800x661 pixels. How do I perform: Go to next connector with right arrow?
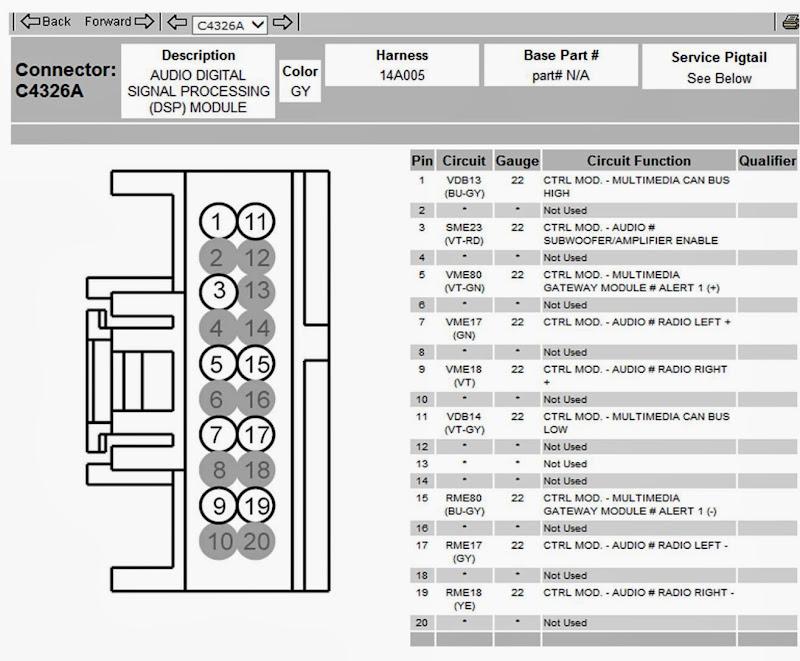[283, 22]
